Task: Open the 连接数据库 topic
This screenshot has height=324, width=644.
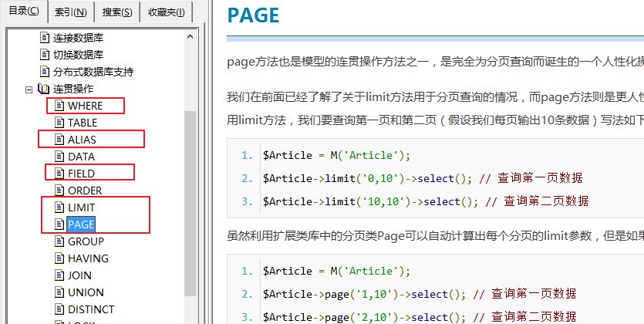Action: coord(78,38)
